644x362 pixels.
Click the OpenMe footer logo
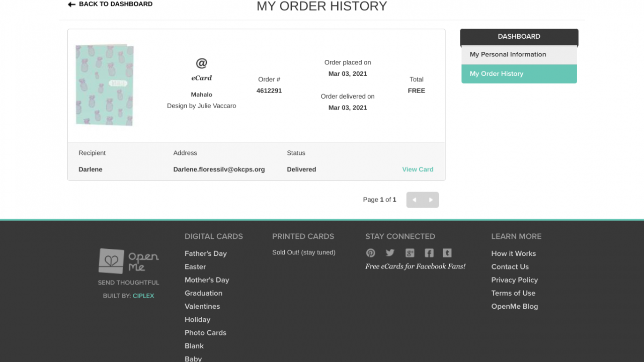click(x=129, y=261)
